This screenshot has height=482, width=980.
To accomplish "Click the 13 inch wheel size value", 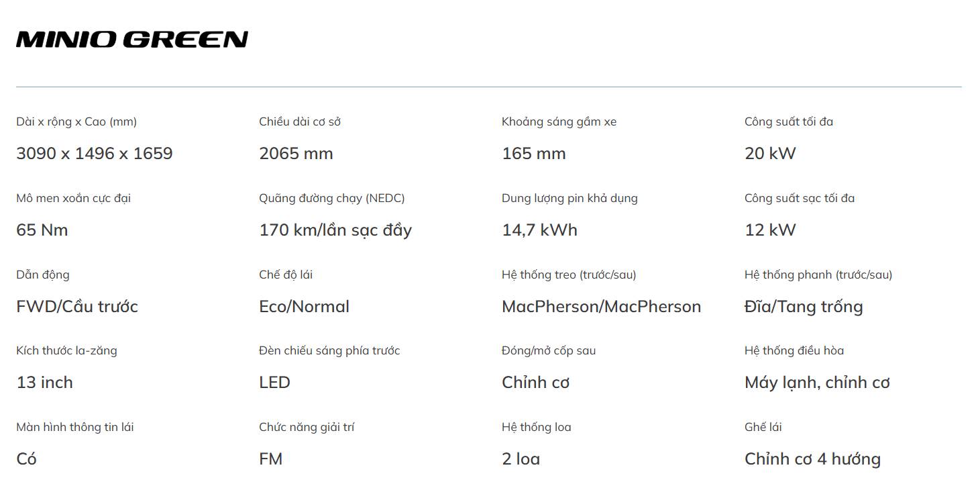I will click(x=44, y=383).
